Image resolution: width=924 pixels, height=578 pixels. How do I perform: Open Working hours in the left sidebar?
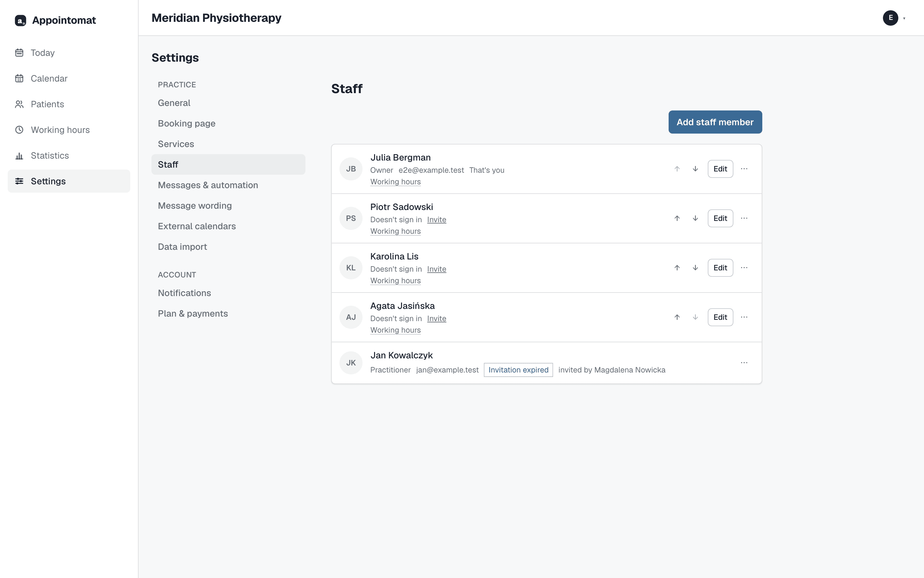point(69,130)
